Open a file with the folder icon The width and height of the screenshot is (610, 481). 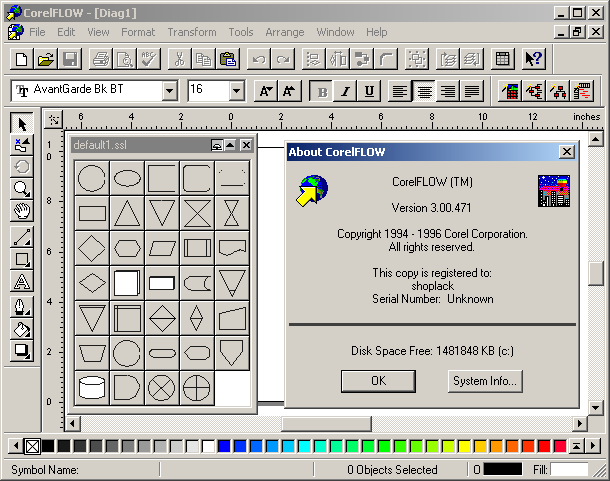tap(46, 59)
